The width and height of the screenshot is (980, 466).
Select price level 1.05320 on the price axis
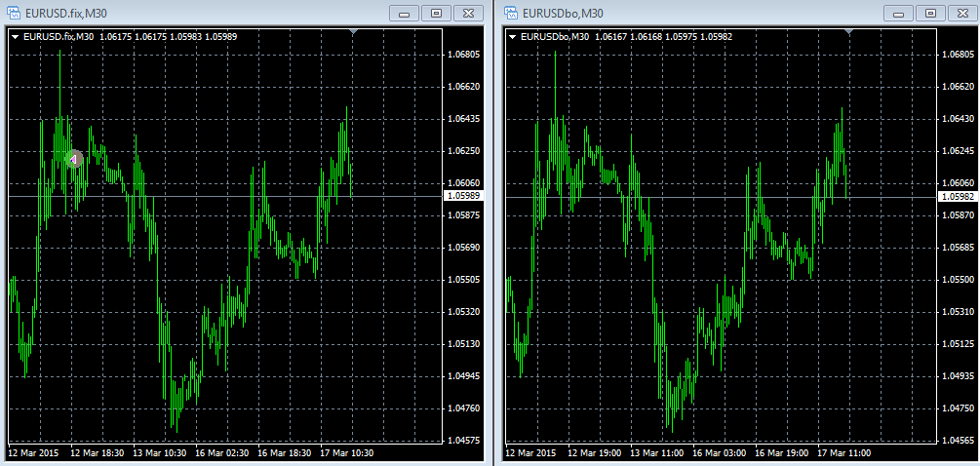point(464,312)
